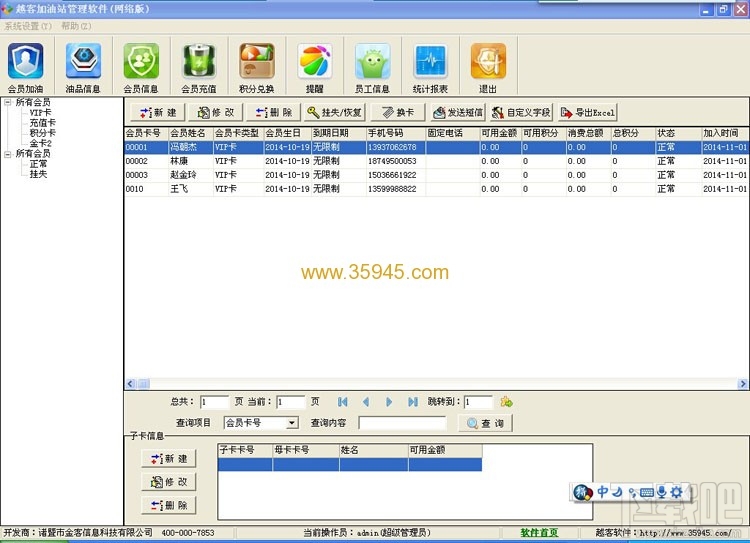Viewport: 750px width, 543px height.
Task: Select the 金卡2 tree item
Action: 40,143
